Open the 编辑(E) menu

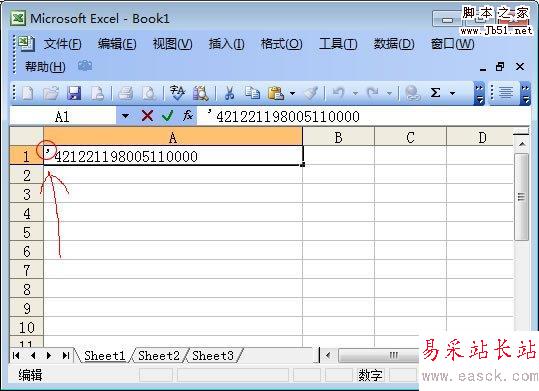click(x=117, y=44)
